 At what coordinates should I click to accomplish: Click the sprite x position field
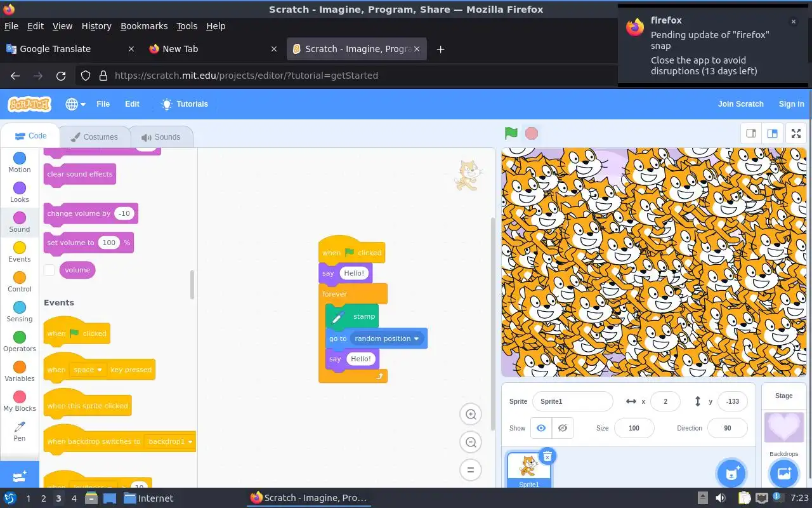point(665,401)
